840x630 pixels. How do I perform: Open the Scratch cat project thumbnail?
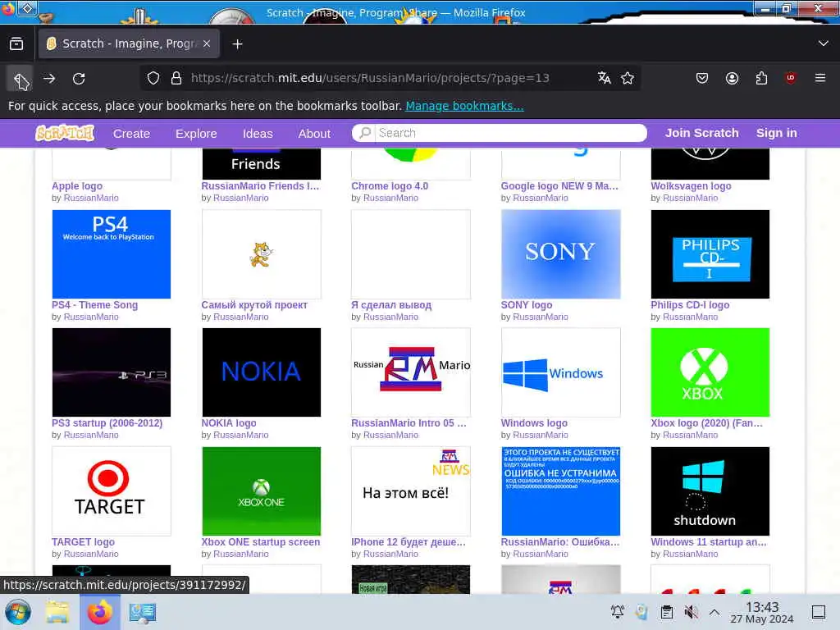[262, 254]
